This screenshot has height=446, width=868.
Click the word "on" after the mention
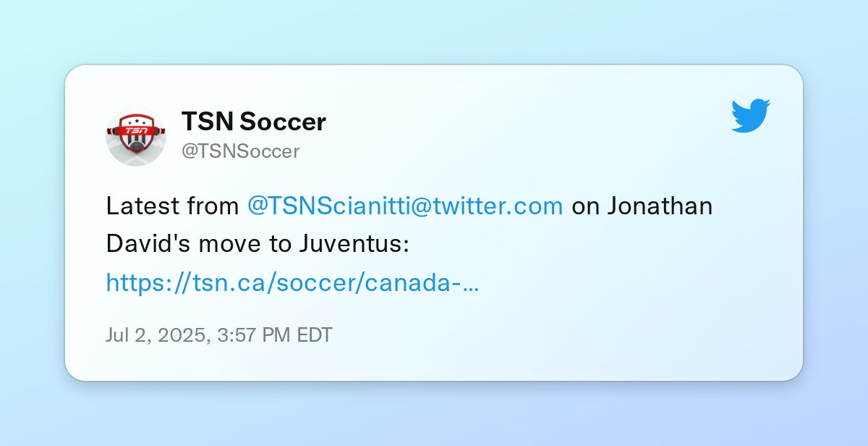[x=585, y=208]
